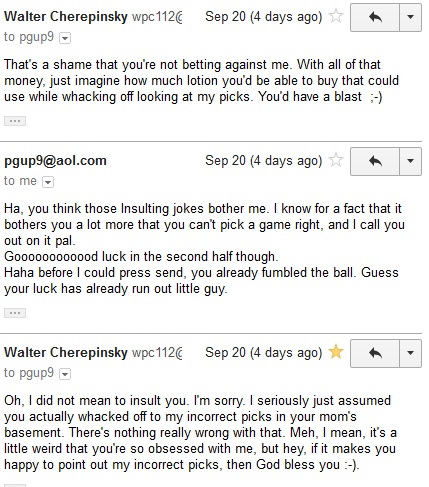Star the pgup9@aol.com message
The width and height of the screenshot is (429, 487).
[x=336, y=160]
